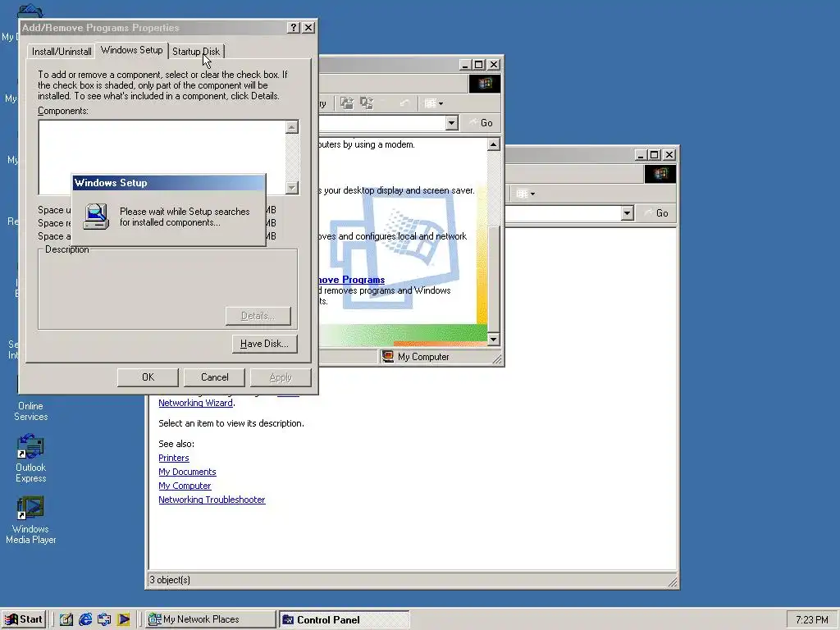
Task: Click the Have Disk button
Action: click(x=265, y=344)
